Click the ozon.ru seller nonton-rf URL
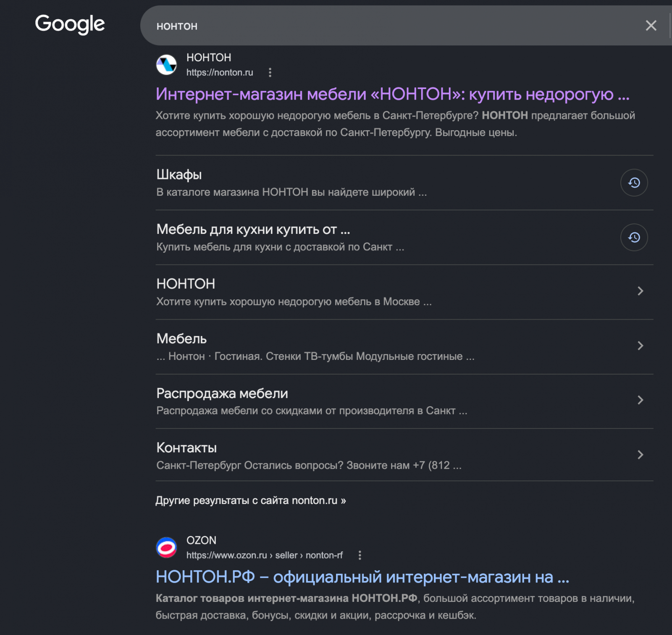The height and width of the screenshot is (635, 672). pos(265,555)
